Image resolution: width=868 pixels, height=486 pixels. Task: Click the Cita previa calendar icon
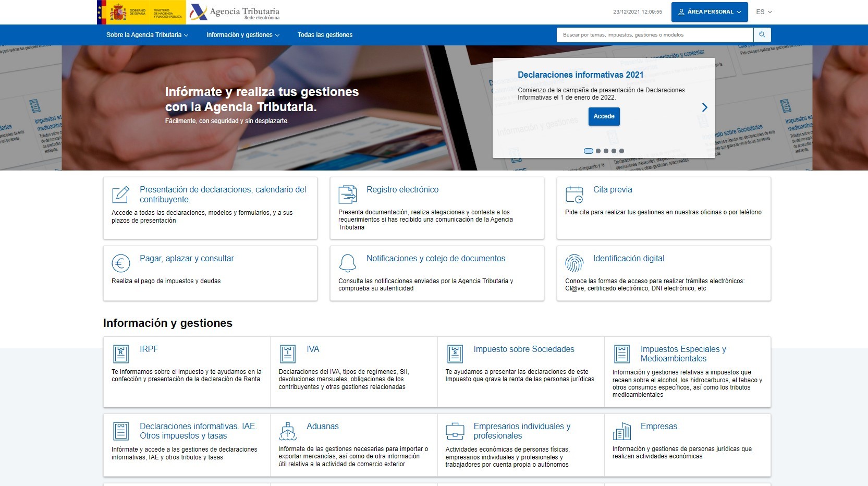coord(574,195)
